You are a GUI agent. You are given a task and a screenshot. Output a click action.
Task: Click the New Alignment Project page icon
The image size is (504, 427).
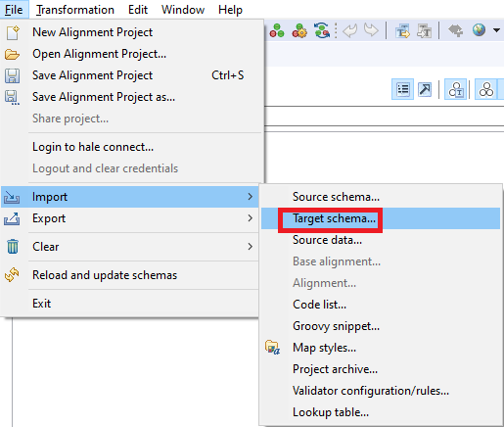tap(13, 32)
